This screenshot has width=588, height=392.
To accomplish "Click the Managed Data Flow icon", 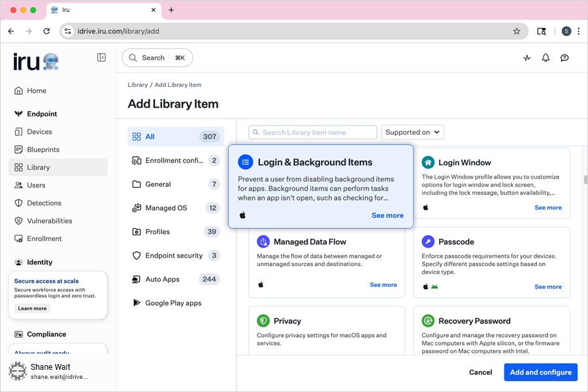I will pos(263,242).
